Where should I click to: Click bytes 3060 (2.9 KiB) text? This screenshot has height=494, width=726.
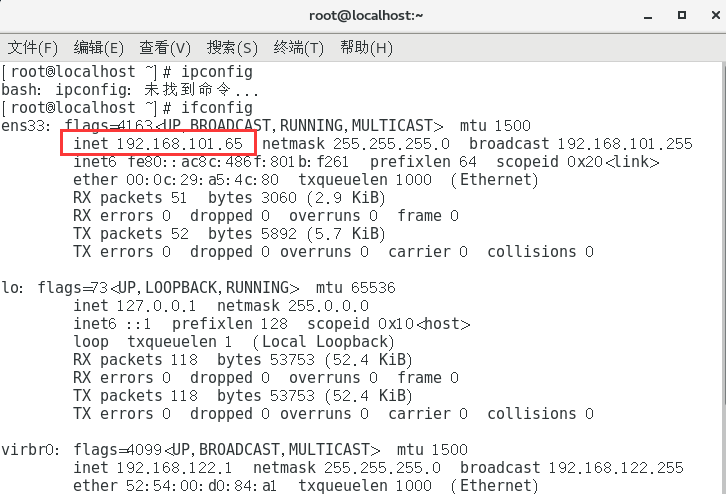click(296, 198)
